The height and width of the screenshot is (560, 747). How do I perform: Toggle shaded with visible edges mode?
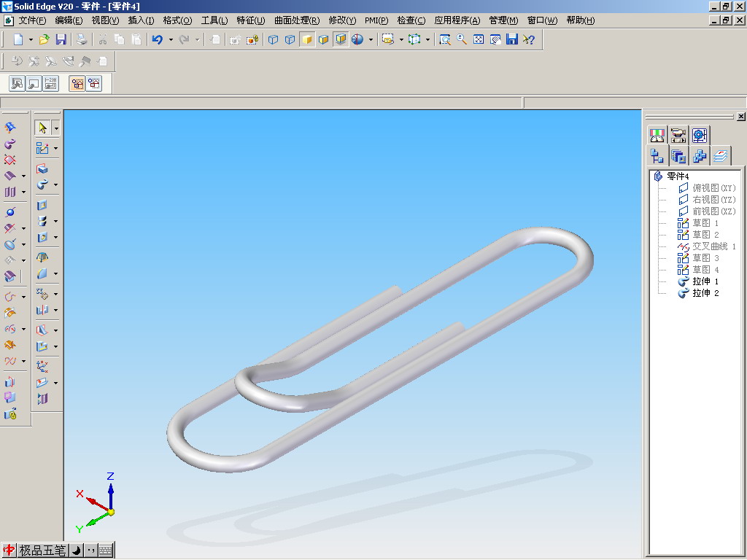coord(323,39)
